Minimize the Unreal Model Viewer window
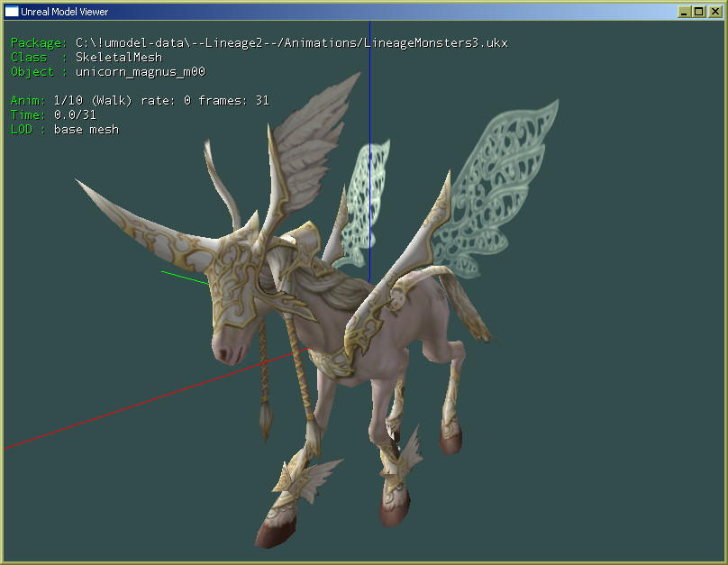The image size is (728, 565). click(x=684, y=12)
